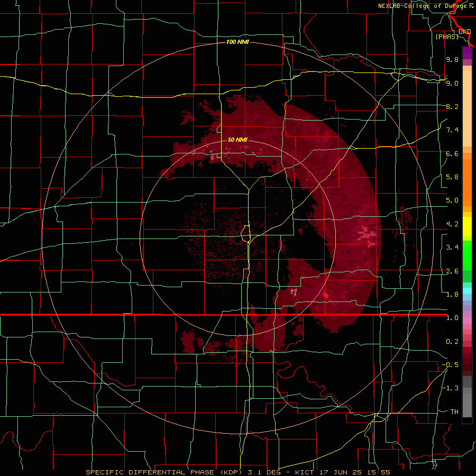The height and width of the screenshot is (476, 476).
Task: Click the "TH" threshold legend label
Action: click(x=454, y=412)
